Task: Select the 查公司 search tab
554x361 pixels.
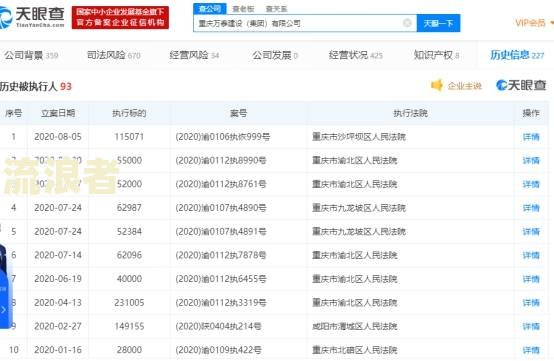Action: (210, 8)
